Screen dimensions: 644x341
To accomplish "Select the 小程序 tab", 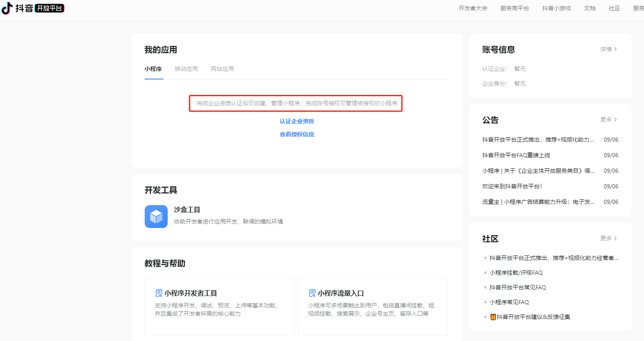I will (x=153, y=69).
